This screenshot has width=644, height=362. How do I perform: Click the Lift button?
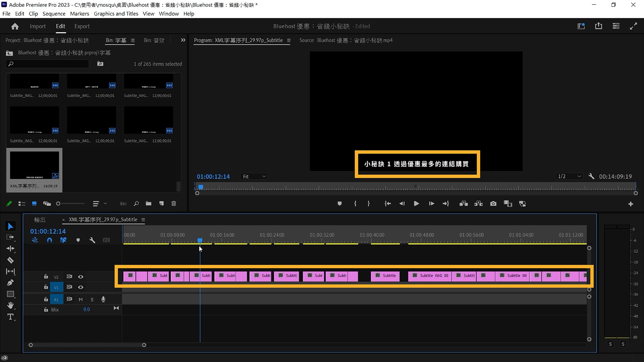[x=464, y=203]
